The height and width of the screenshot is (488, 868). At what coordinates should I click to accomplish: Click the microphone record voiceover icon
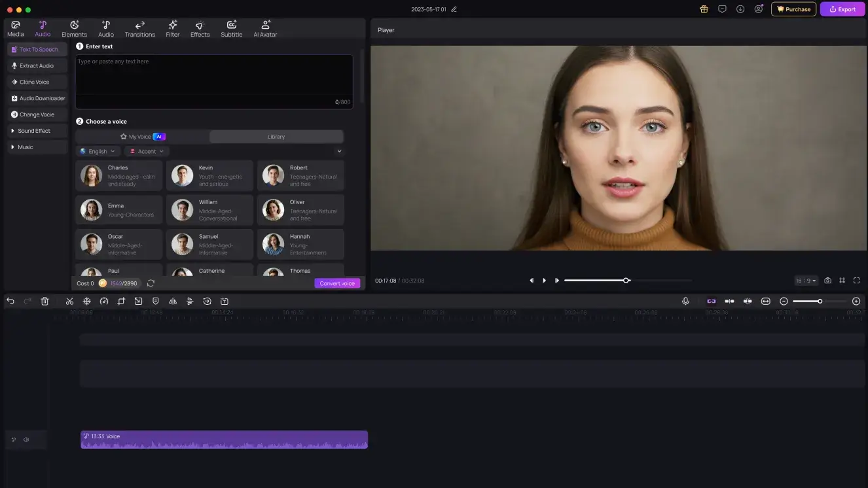[685, 301]
